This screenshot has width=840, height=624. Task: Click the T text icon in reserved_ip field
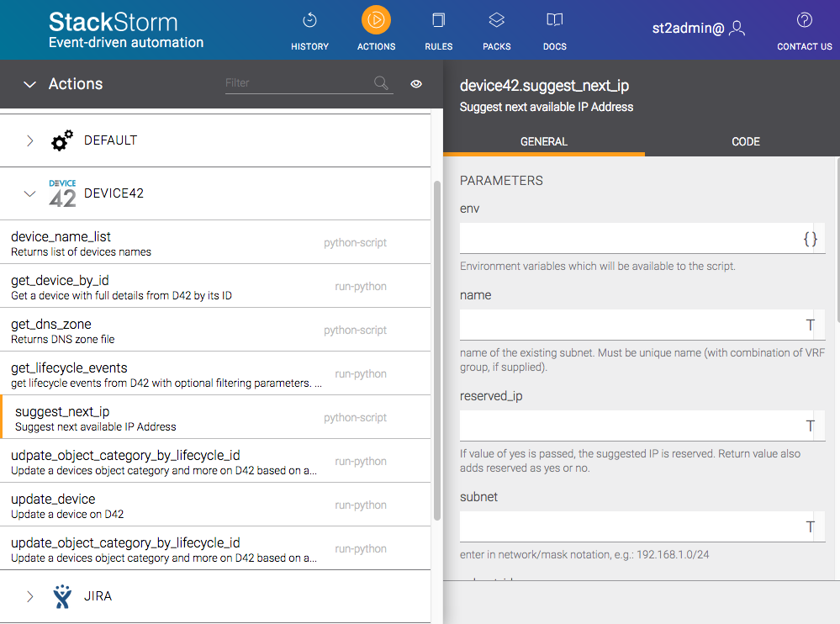811,426
